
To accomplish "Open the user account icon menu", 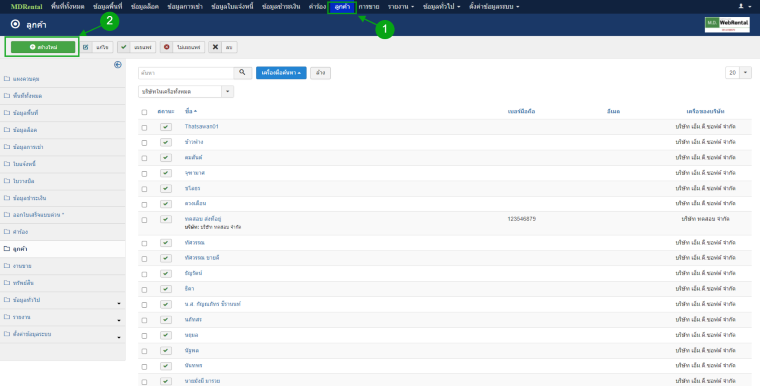I will pyautogui.click(x=743, y=6).
